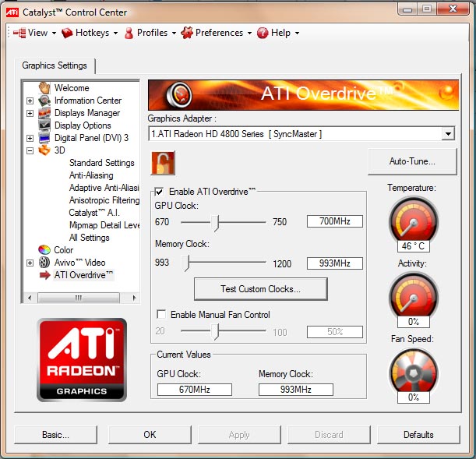Click the ATI Overdrive red arrow icon
This screenshot has width=476, height=459.
45,275
